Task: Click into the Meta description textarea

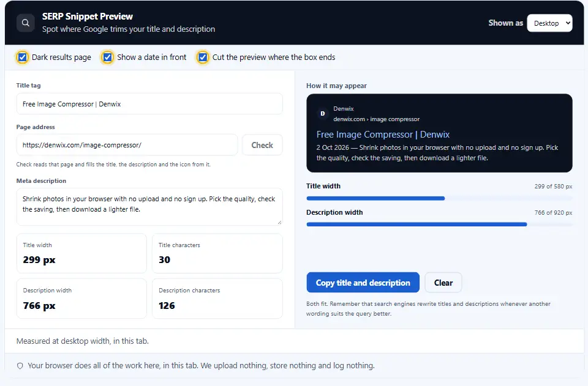Action: coord(149,207)
